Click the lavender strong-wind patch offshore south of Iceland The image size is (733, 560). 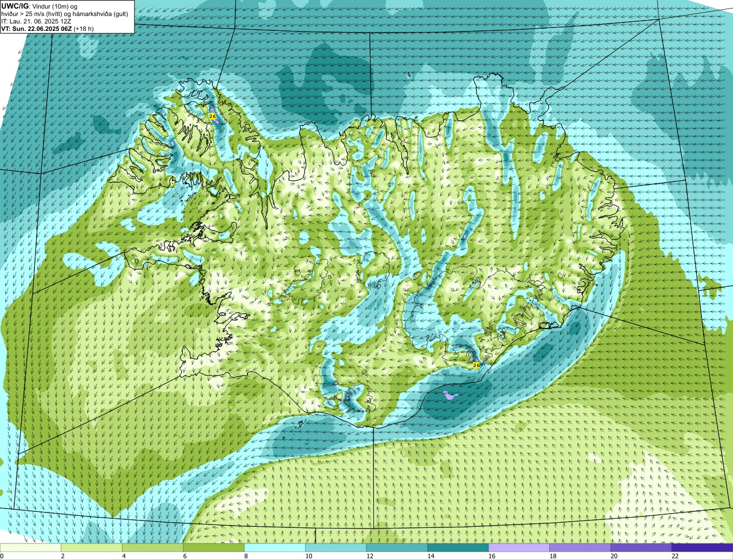[x=451, y=395]
